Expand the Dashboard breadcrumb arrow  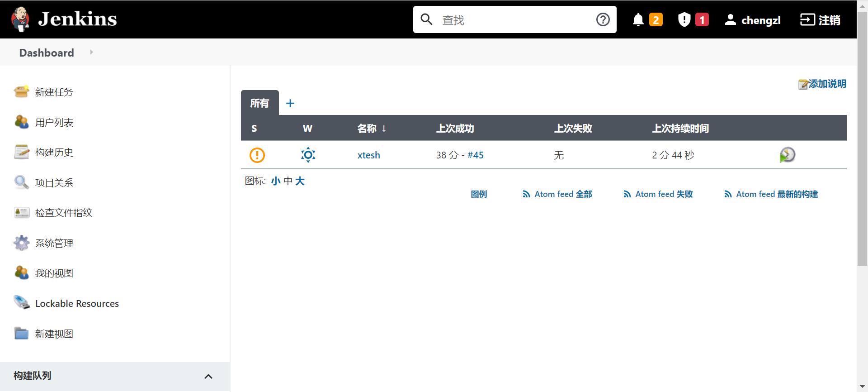click(x=92, y=52)
